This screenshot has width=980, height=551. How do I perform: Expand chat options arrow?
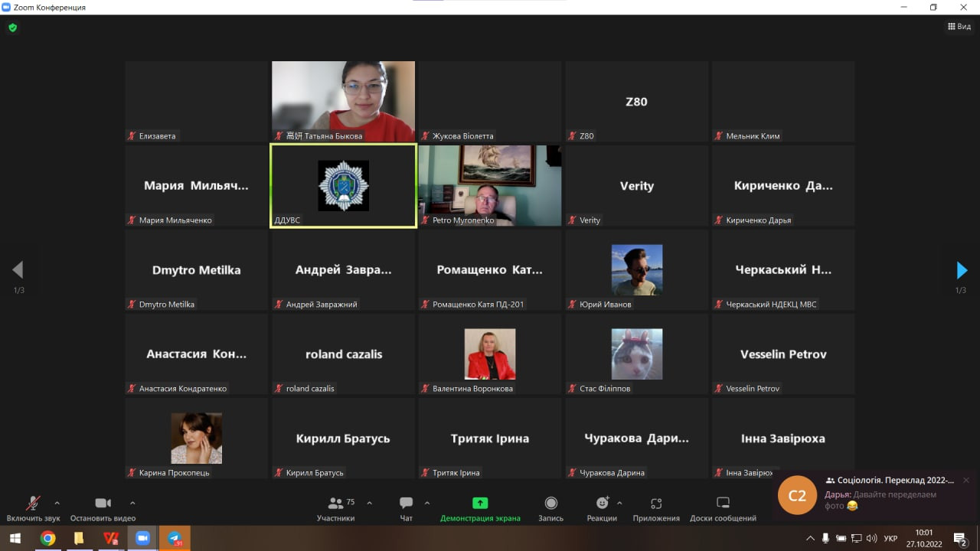(x=427, y=503)
